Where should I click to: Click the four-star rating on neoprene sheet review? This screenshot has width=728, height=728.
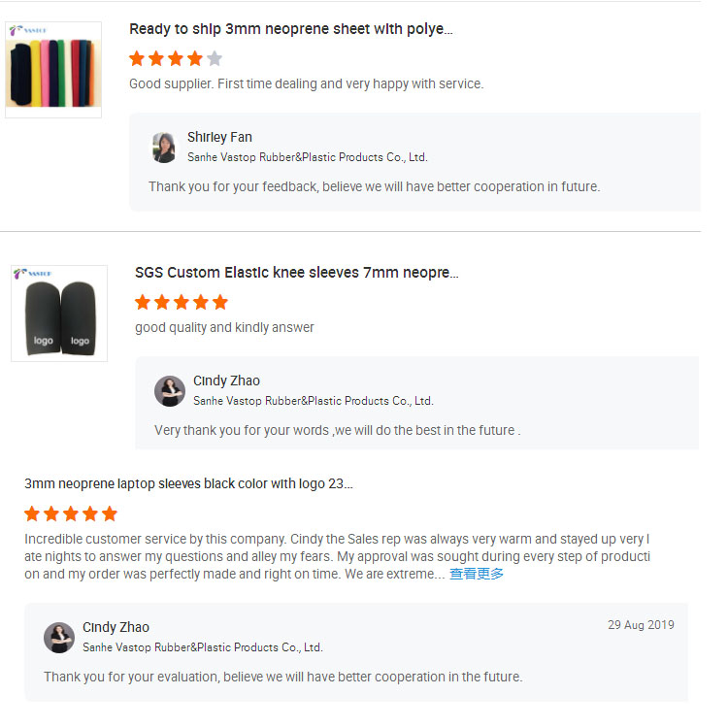(x=176, y=58)
